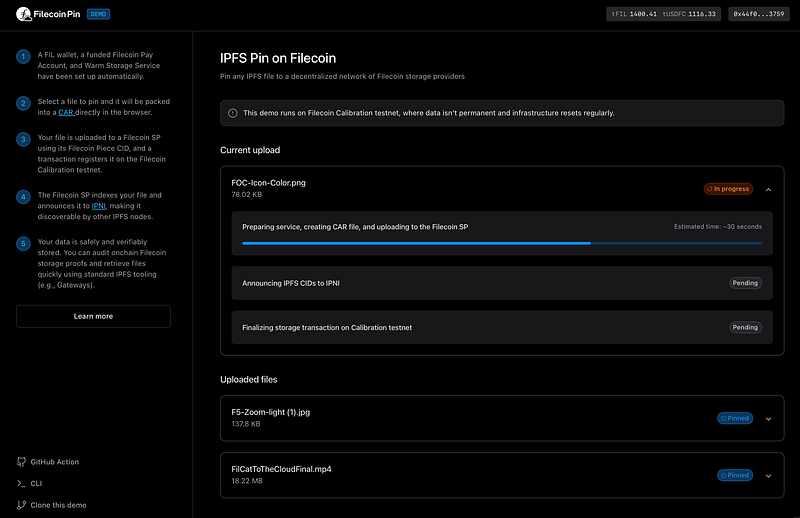The height and width of the screenshot is (518, 800).
Task: Click the GitHub Action icon in sidebar
Action: point(21,462)
